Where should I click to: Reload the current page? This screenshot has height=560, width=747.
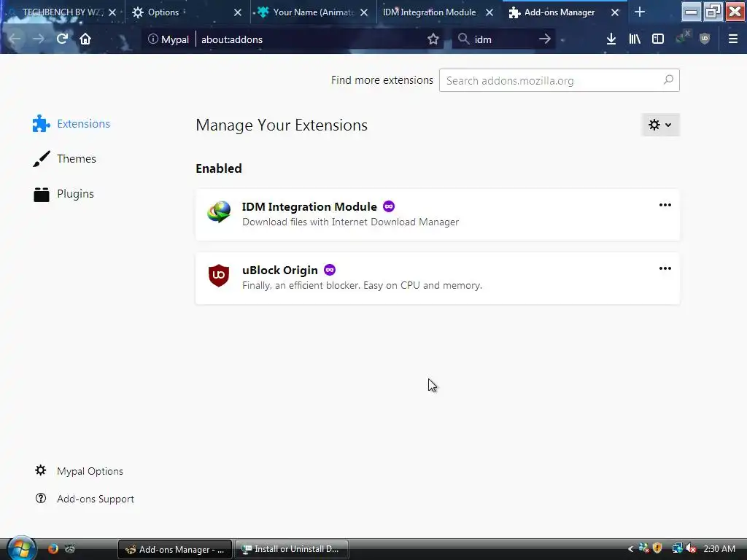[62, 39]
